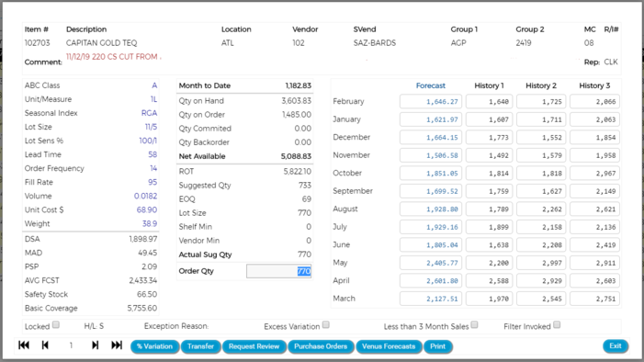The width and height of the screenshot is (644, 362).
Task: Click the Transfer button
Action: 201,346
